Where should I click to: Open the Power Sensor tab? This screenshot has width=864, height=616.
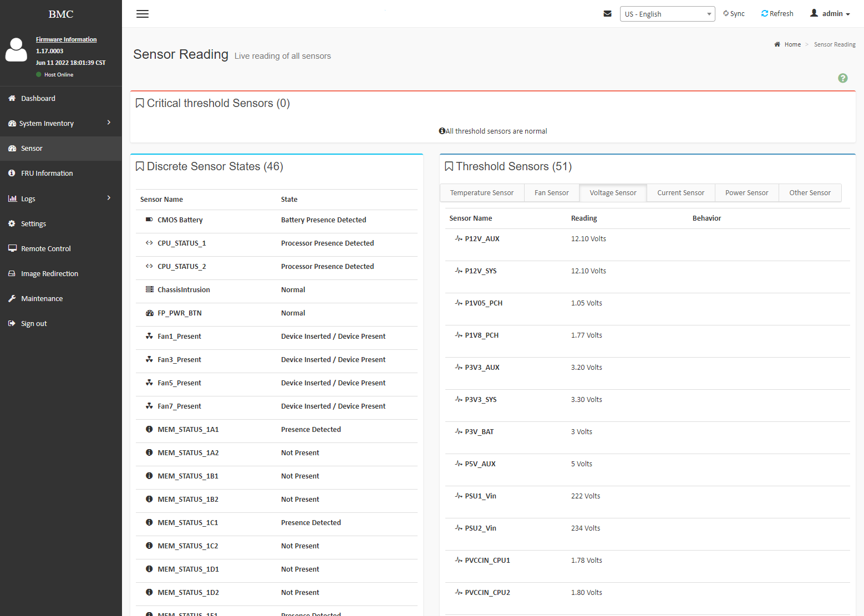pyautogui.click(x=746, y=193)
